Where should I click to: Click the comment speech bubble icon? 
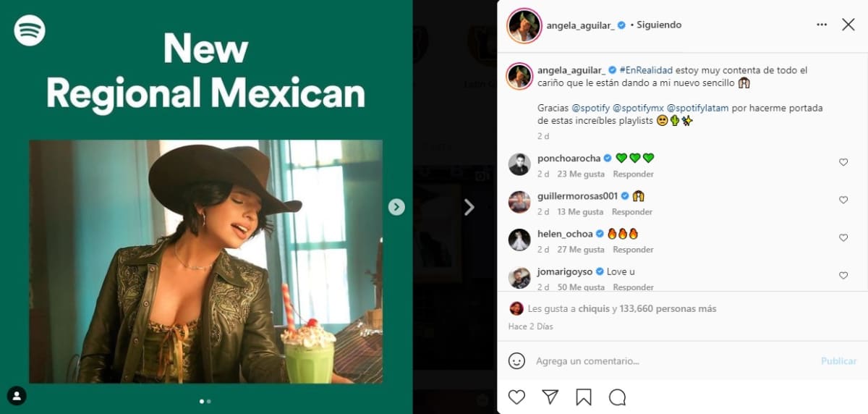[x=617, y=397]
